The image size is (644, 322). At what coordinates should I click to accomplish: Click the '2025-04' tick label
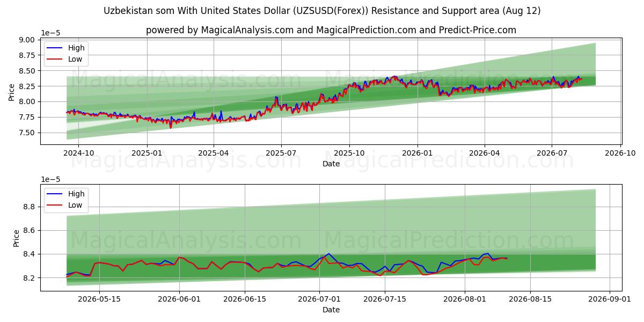coord(214,153)
